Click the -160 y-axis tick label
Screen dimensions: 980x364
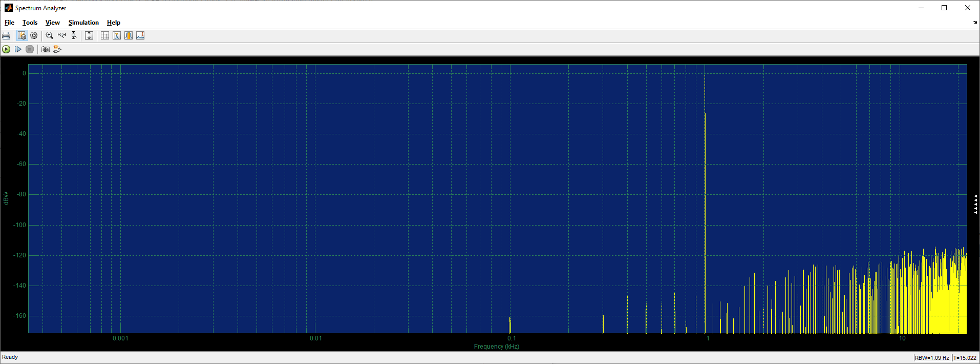pyautogui.click(x=19, y=316)
